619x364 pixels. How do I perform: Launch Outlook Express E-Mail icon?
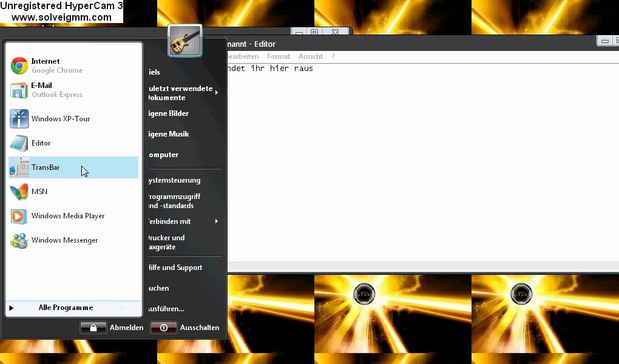[x=19, y=90]
